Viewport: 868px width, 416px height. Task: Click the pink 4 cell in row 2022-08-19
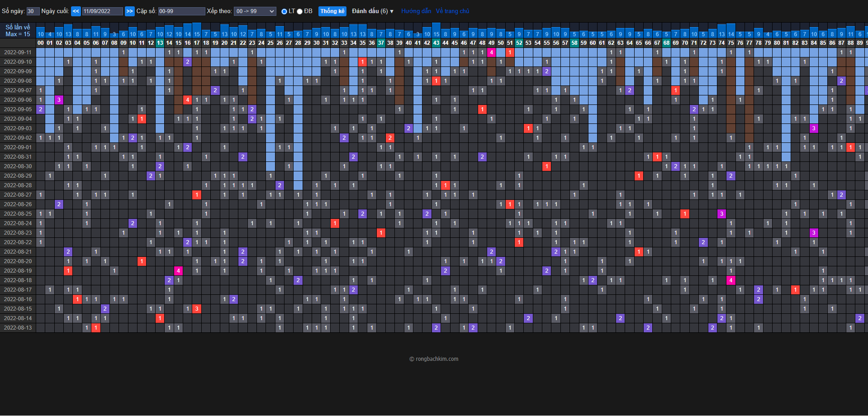(179, 271)
